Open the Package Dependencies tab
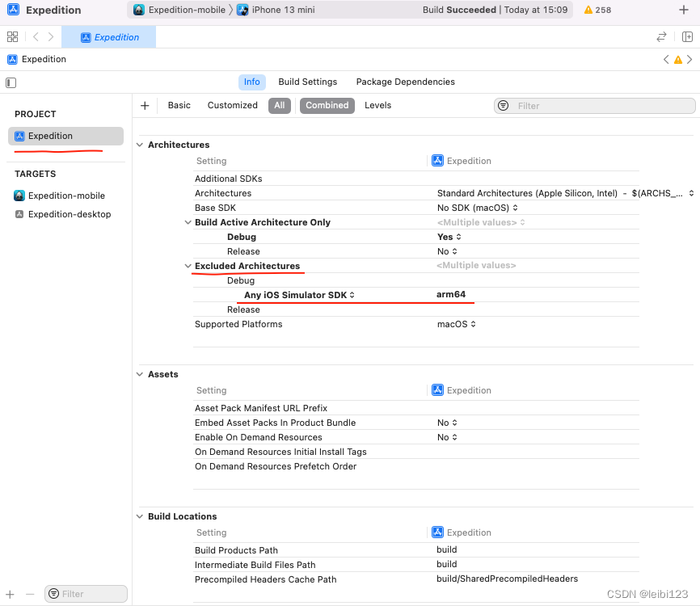 [x=405, y=82]
